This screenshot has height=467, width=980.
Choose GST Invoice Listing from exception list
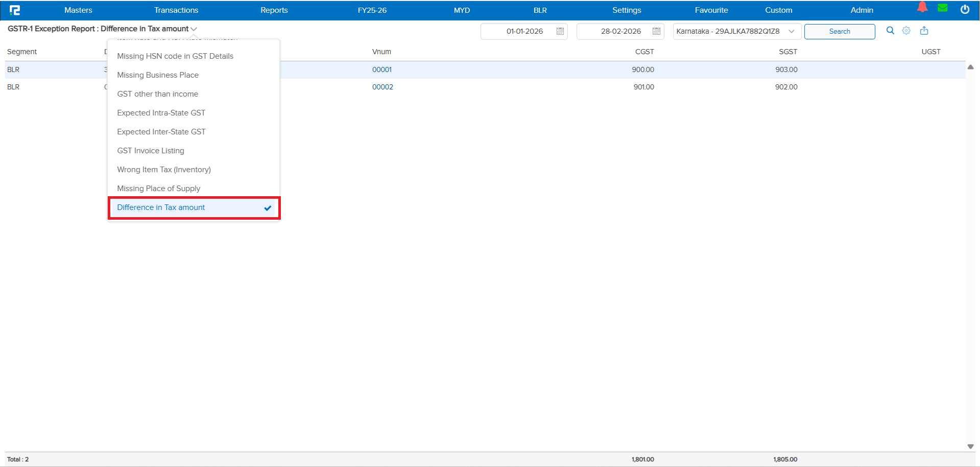pos(151,151)
